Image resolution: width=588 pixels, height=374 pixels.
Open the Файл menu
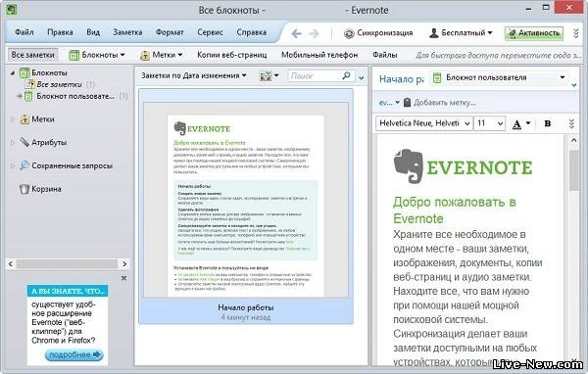tap(24, 32)
